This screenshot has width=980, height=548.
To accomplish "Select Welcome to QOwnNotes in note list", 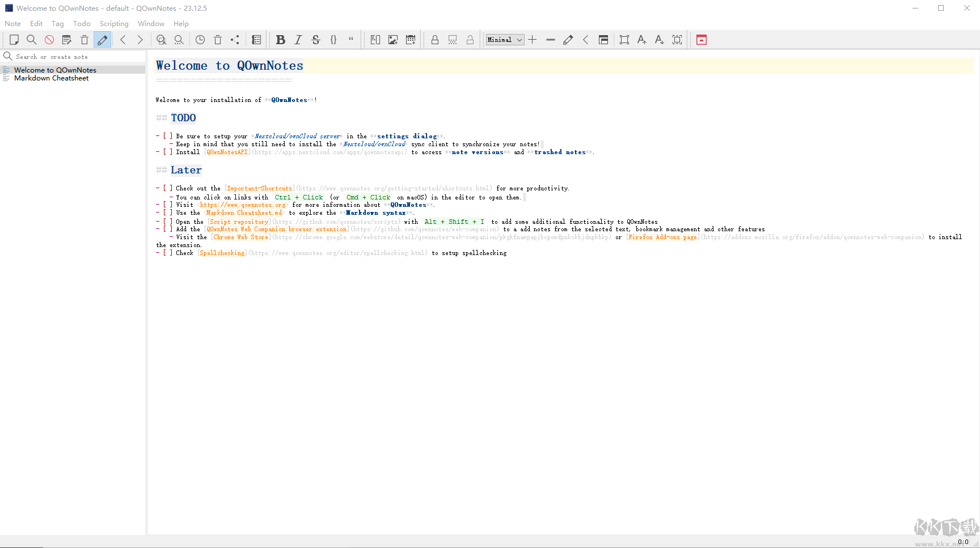I will (74, 70).
